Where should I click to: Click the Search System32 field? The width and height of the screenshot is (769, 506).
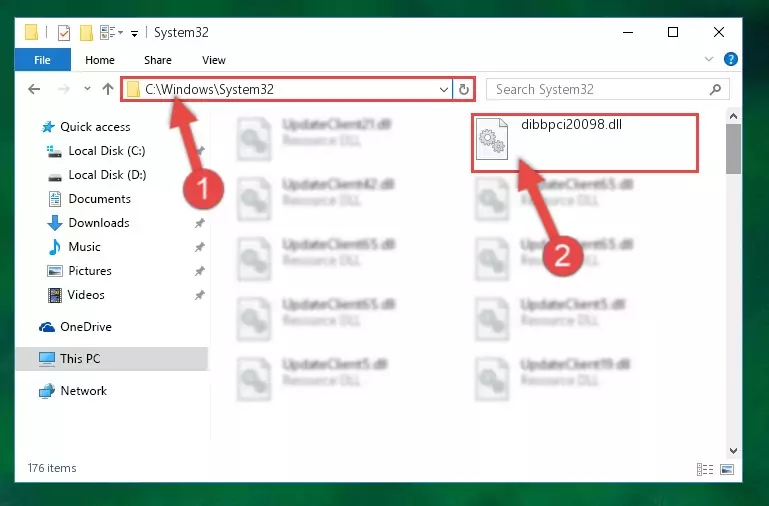[x=607, y=89]
